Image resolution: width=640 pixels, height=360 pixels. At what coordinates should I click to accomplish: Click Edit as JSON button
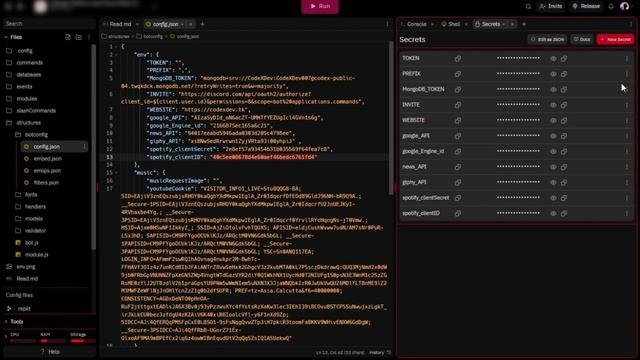pyautogui.click(x=547, y=40)
